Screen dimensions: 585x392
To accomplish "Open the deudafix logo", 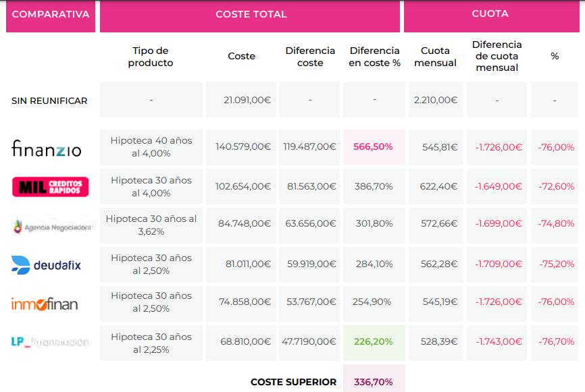I will click(x=46, y=265).
